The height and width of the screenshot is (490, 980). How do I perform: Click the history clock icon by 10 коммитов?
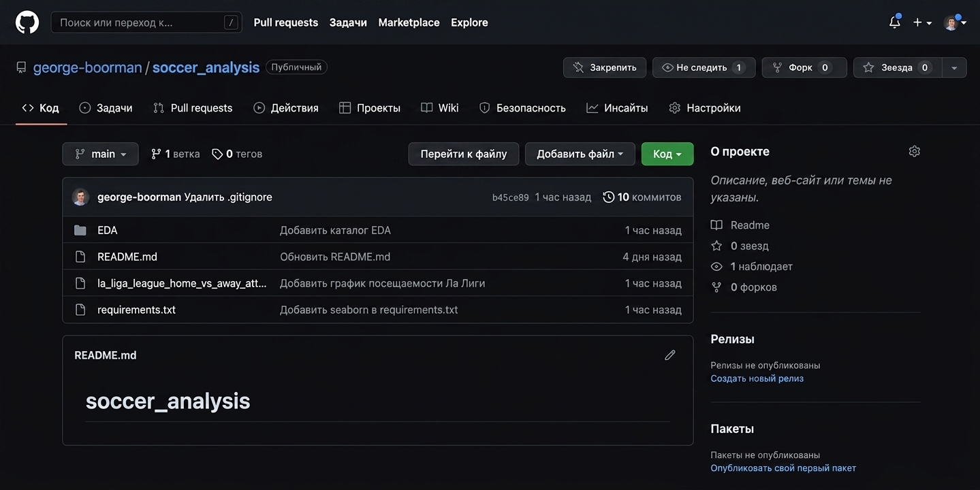tap(609, 197)
